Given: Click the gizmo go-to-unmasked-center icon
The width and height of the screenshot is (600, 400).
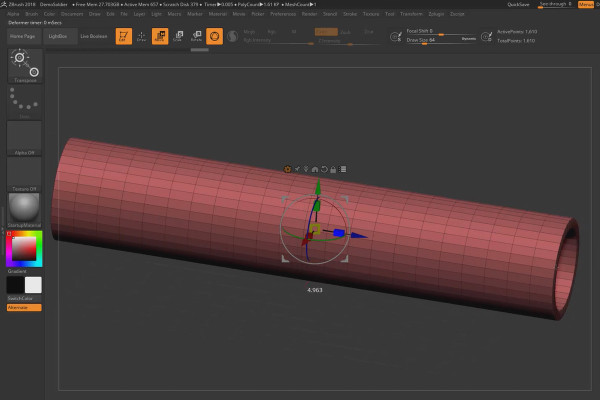Looking at the screenshot, I should click(306, 169).
